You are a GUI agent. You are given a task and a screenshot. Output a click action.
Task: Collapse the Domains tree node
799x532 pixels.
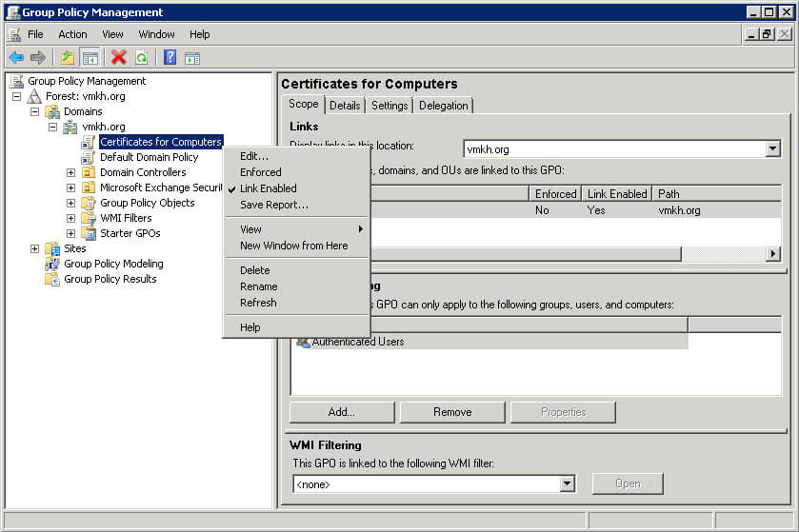[x=34, y=111]
